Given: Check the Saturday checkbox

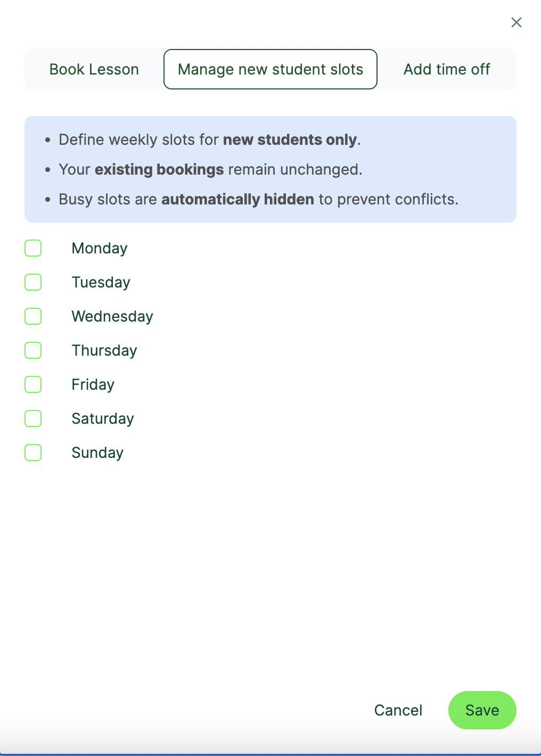Looking at the screenshot, I should coord(32,418).
